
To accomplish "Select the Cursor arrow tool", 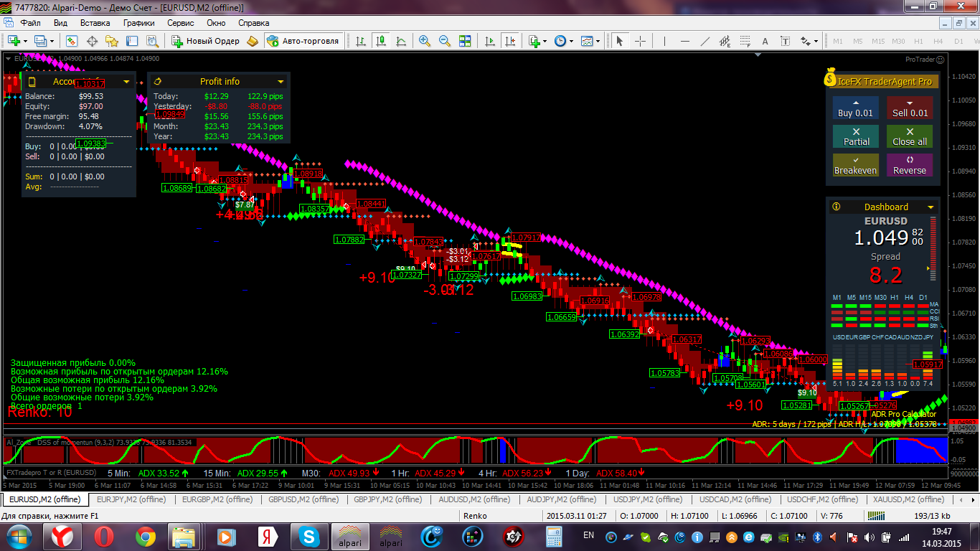I will point(620,41).
